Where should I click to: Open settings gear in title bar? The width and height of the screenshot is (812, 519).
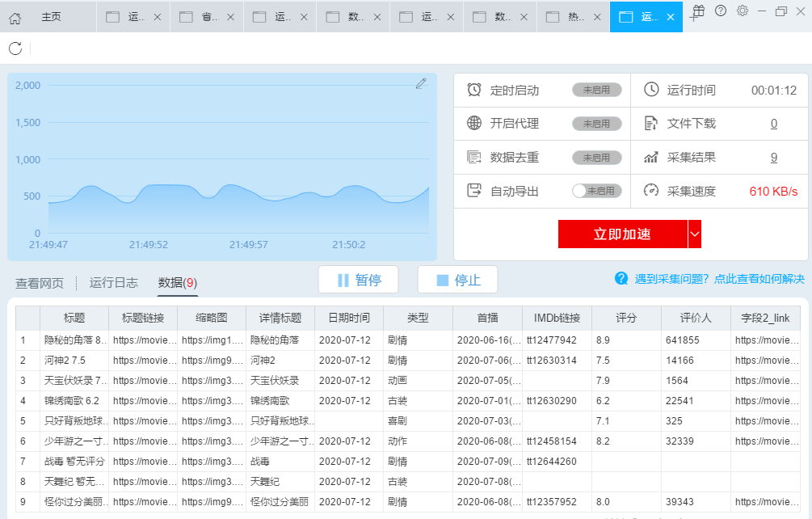[743, 11]
